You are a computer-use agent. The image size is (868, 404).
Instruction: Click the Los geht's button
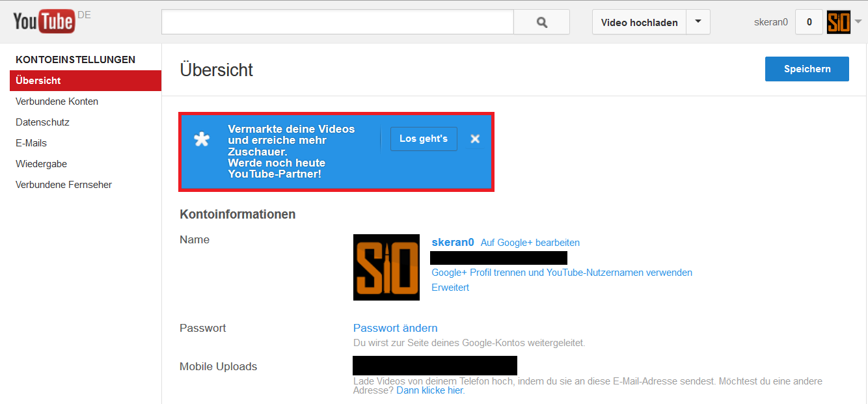tap(424, 139)
